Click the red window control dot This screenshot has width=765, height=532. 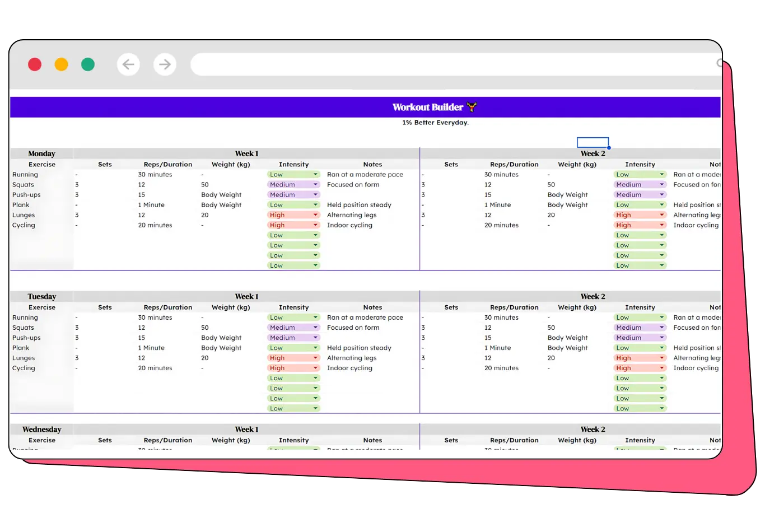(35, 64)
